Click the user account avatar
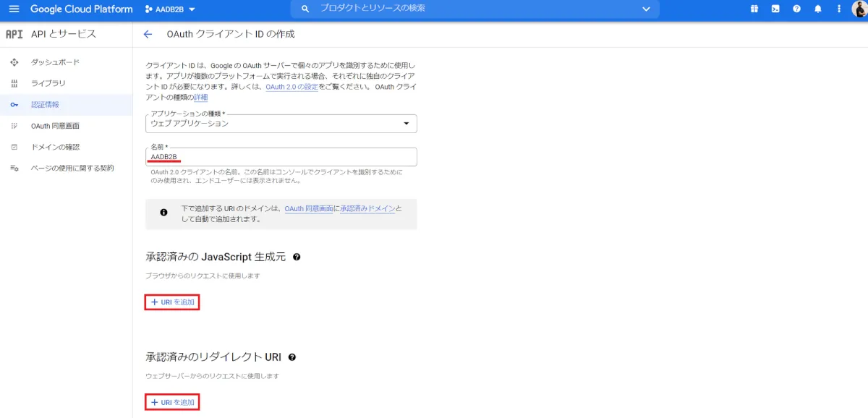This screenshot has height=418, width=868. [x=858, y=9]
